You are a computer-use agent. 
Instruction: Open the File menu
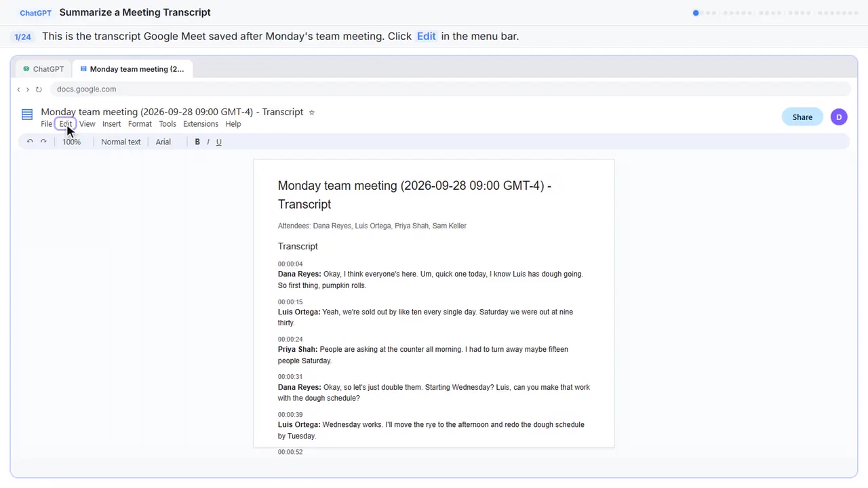[x=46, y=124]
